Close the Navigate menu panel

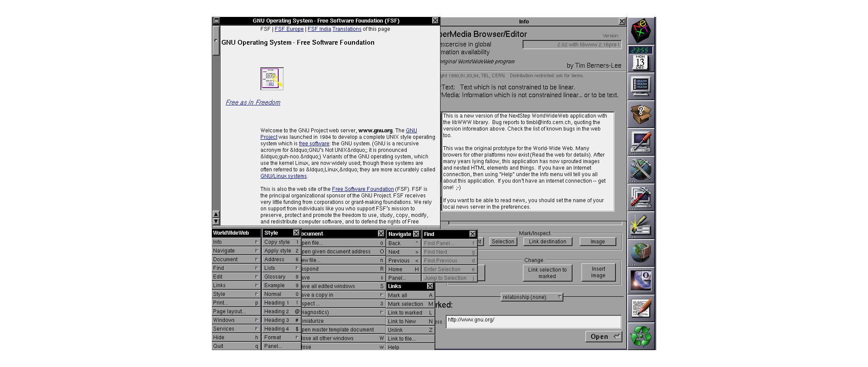(416, 234)
